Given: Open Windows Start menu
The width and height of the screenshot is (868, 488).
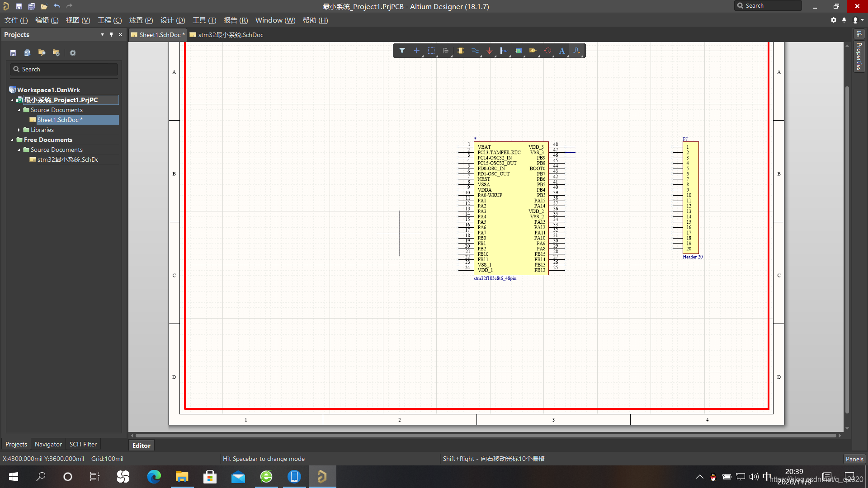Looking at the screenshot, I should pos(13,477).
